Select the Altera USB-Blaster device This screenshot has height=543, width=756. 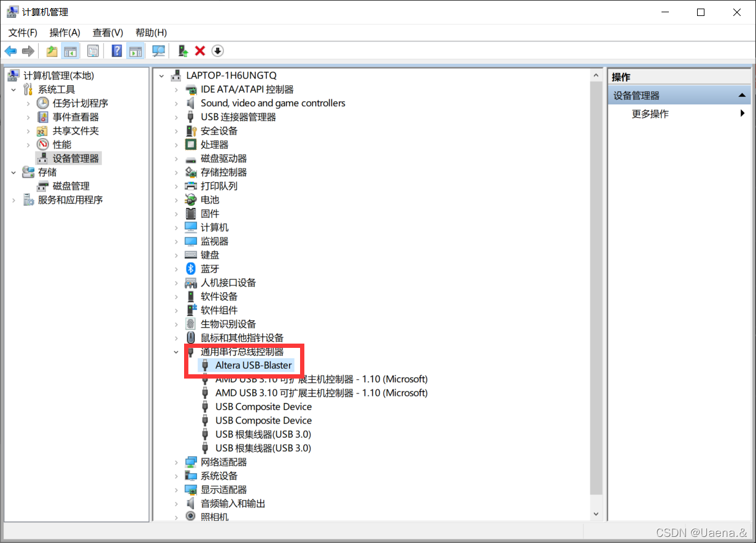pos(253,365)
